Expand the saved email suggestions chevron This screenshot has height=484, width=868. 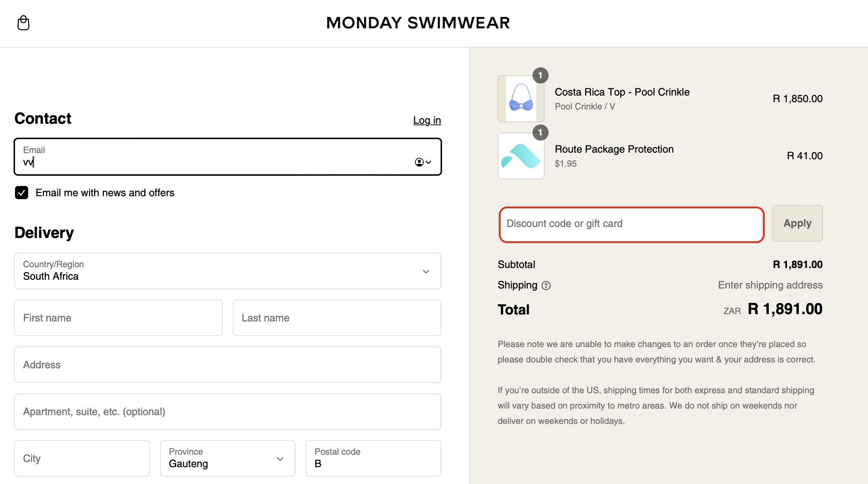[x=428, y=162]
